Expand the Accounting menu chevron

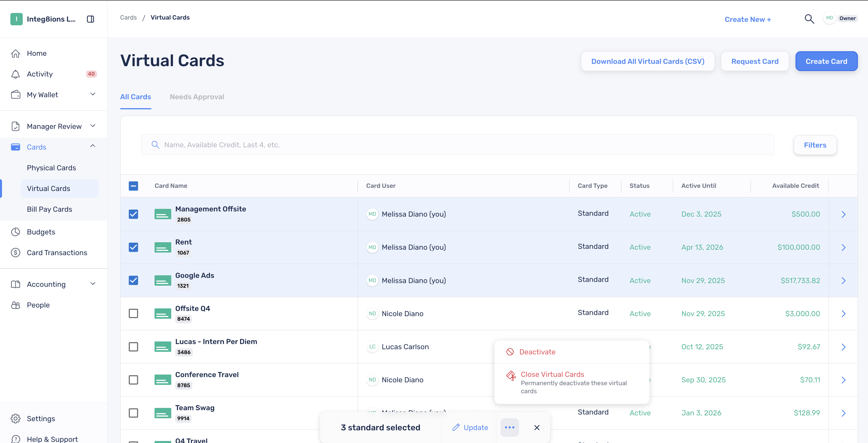tap(93, 284)
